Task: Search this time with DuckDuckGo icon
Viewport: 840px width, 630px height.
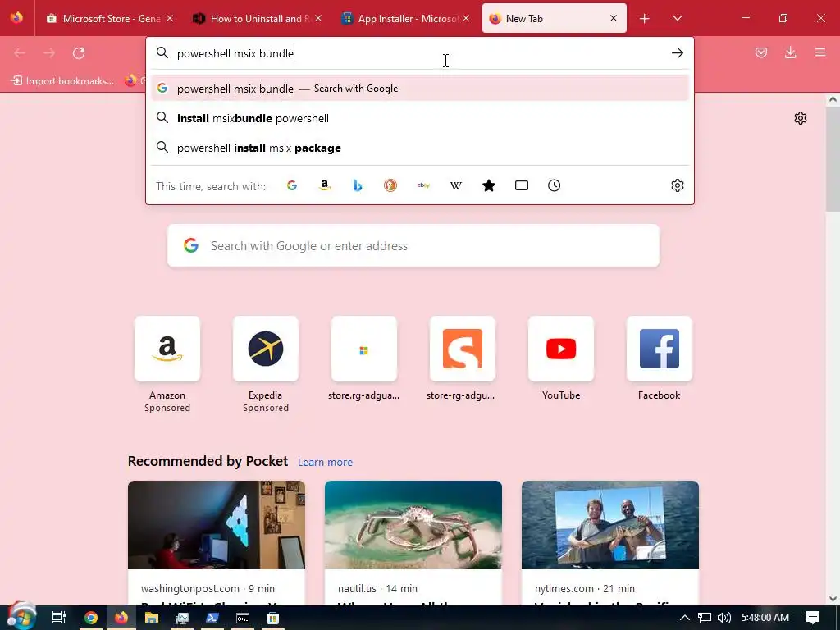Action: (390, 185)
